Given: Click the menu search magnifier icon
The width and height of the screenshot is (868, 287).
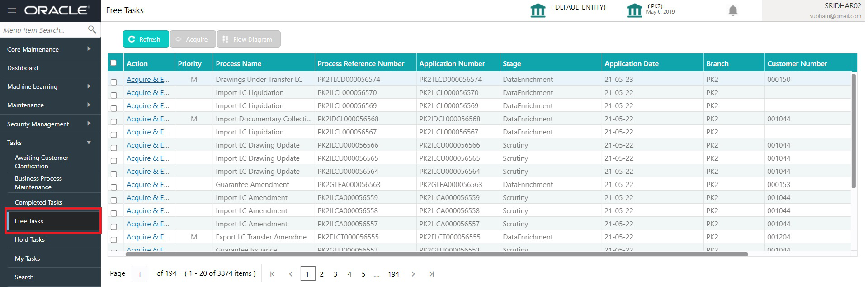Looking at the screenshot, I should click(x=92, y=30).
